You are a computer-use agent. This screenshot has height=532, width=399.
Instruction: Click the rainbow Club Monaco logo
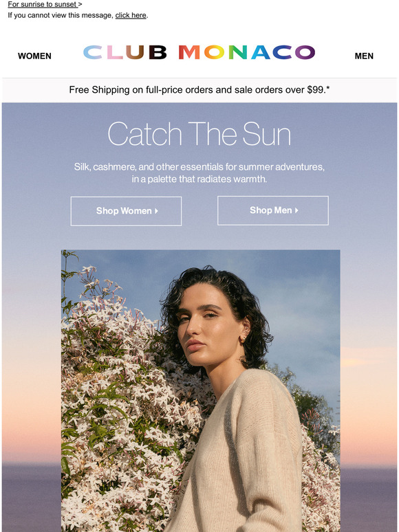pos(199,52)
